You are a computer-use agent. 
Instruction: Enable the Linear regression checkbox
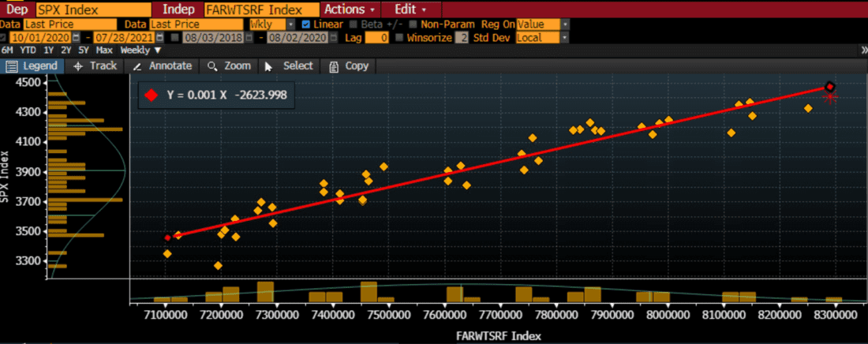[306, 24]
